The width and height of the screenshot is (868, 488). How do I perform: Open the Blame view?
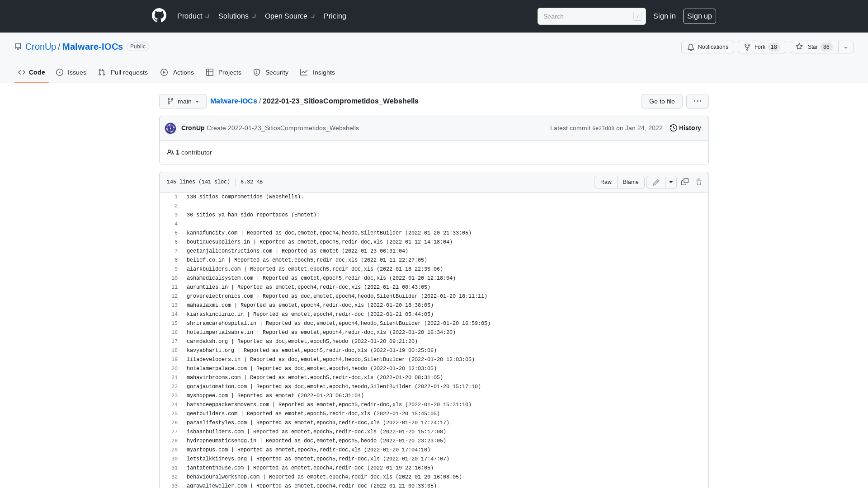[631, 182]
